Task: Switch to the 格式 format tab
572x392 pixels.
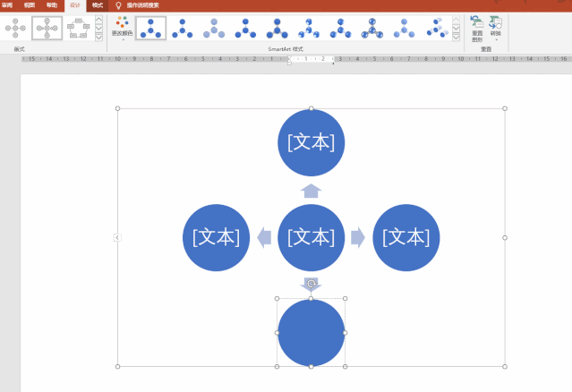Action: [x=98, y=5]
